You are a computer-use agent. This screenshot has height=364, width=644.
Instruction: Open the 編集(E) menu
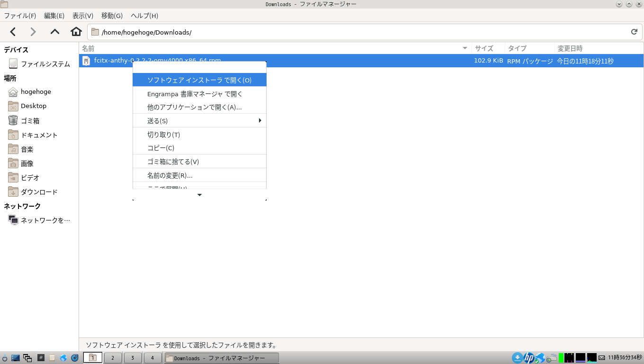coord(54,16)
